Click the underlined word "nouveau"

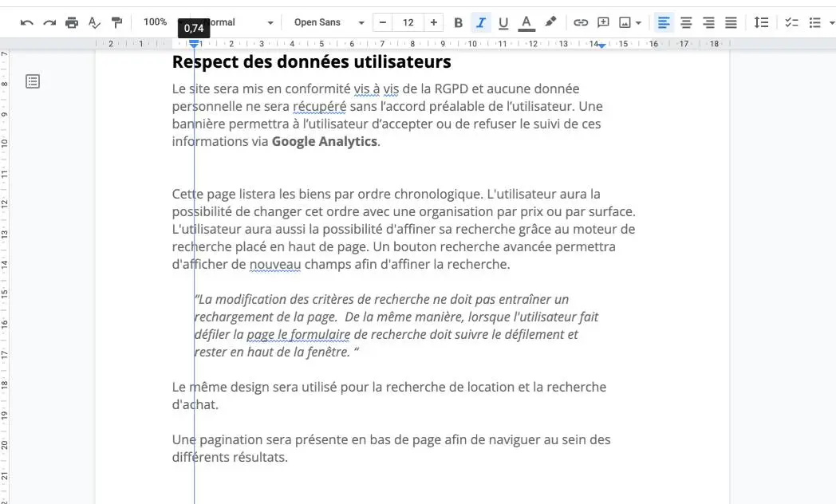[x=275, y=264]
